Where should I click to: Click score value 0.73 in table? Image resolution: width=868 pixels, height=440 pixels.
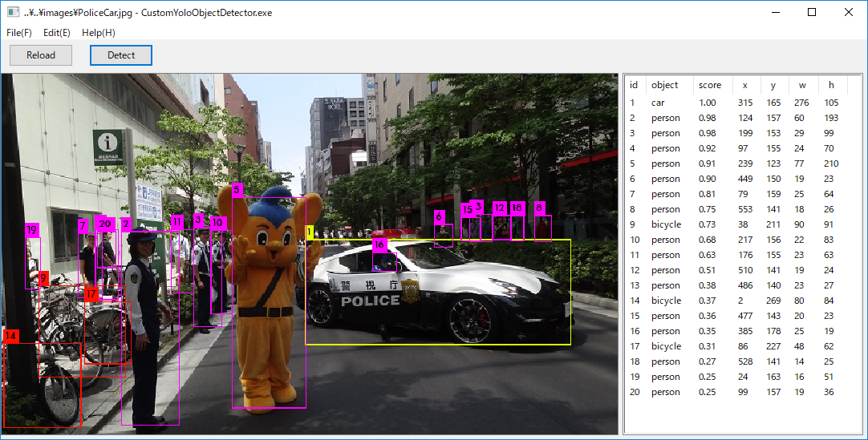[x=707, y=224]
